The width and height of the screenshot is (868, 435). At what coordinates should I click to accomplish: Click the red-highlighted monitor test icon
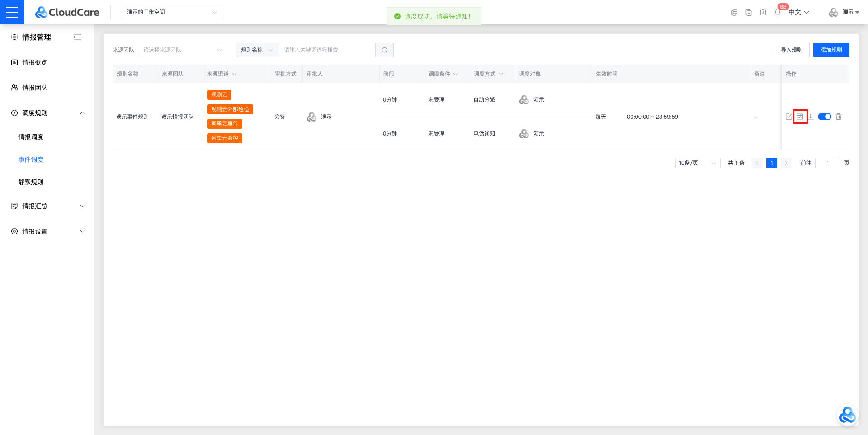tap(800, 117)
